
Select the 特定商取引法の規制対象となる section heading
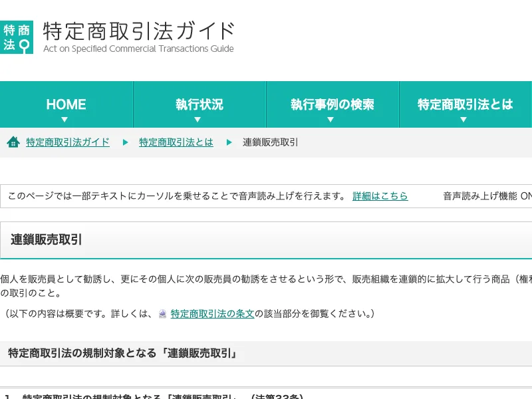point(123,353)
